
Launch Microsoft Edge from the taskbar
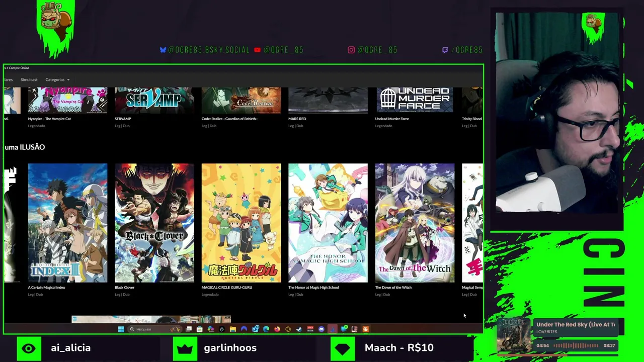click(266, 329)
